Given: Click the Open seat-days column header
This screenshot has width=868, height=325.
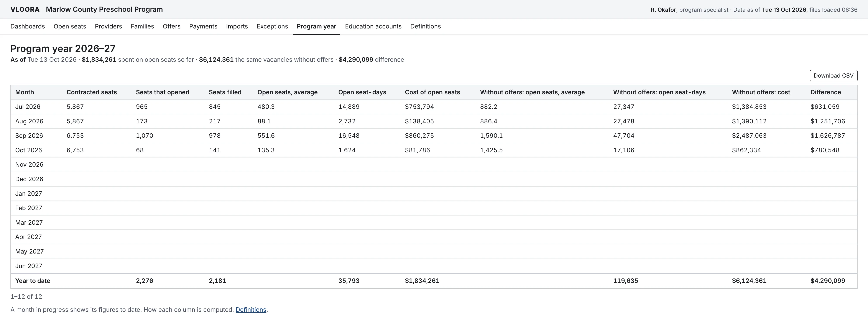Looking at the screenshot, I should click(362, 92).
